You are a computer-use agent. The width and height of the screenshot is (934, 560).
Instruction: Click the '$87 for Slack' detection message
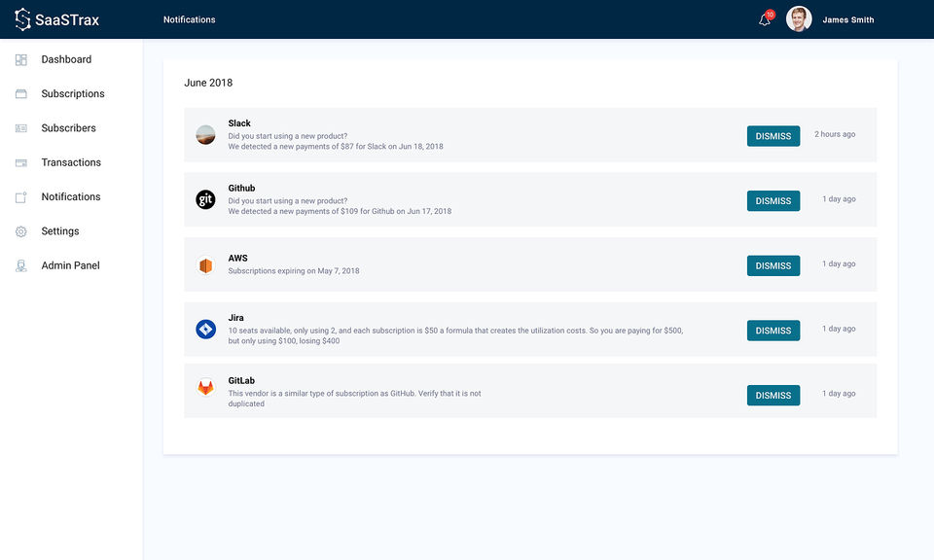336,147
